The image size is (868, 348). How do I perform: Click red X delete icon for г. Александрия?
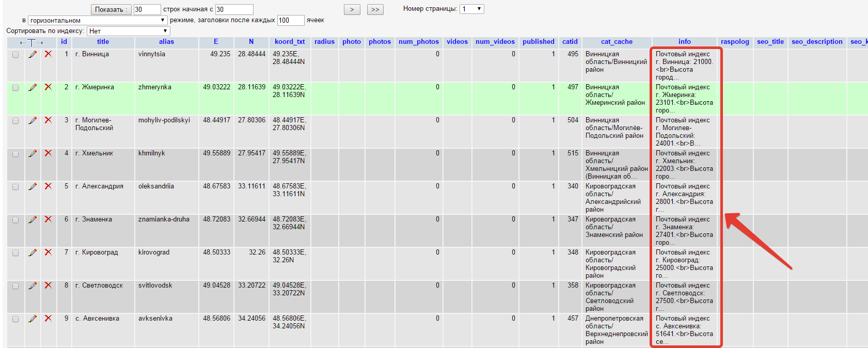click(48, 186)
